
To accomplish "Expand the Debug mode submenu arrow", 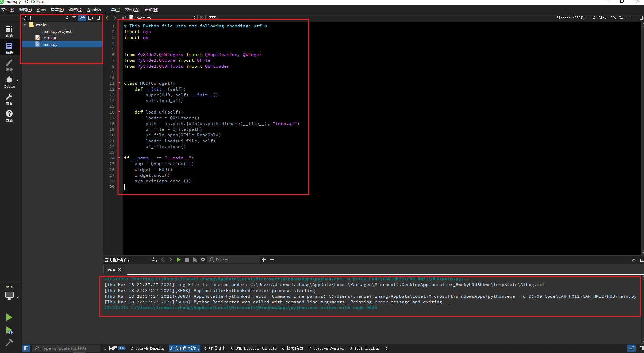I will click(17, 80).
